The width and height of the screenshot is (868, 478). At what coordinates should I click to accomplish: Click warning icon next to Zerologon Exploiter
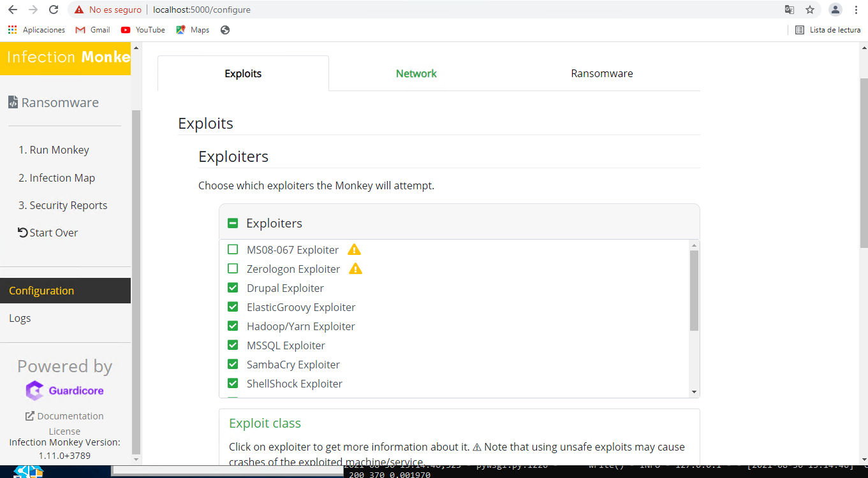355,269
